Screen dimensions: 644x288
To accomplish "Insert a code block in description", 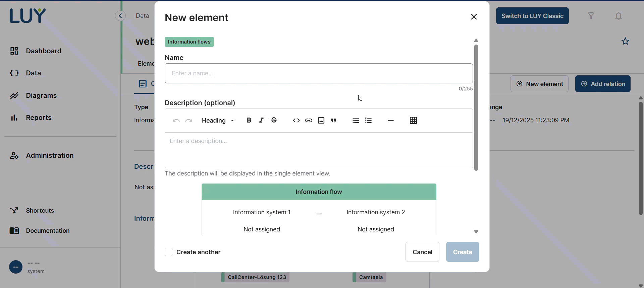I will point(296,121).
